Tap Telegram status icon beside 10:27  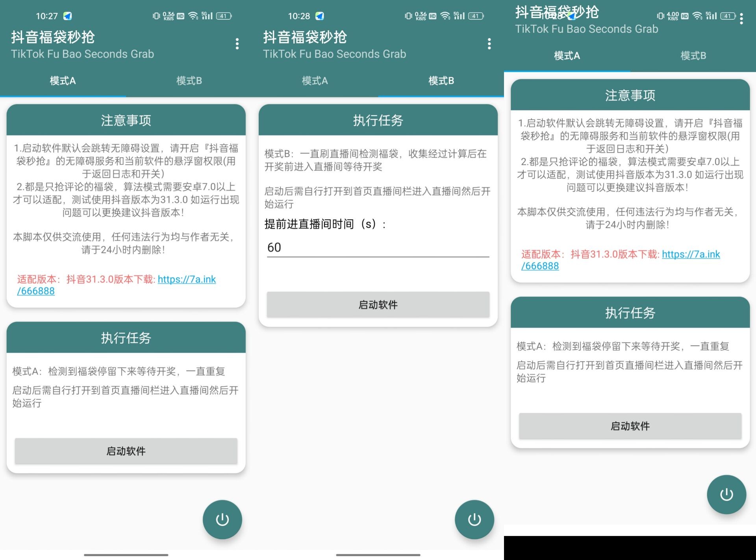[x=68, y=16]
